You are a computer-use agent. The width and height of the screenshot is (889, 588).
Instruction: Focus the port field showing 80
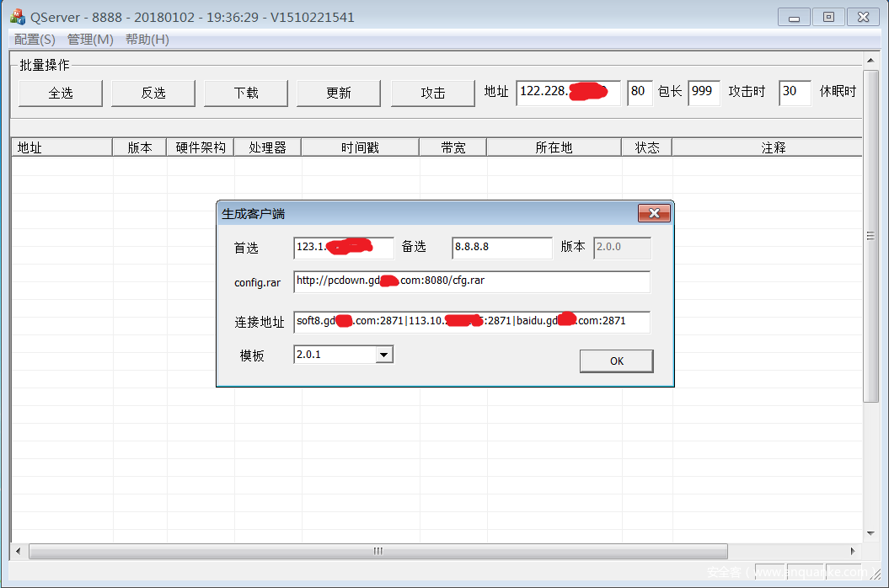coord(640,93)
